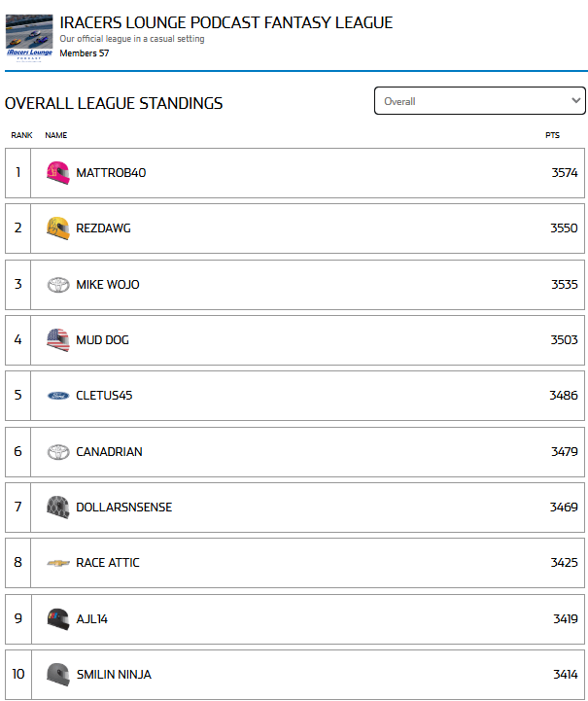Click the Toyota logo beside MIKE WOJO

click(58, 285)
